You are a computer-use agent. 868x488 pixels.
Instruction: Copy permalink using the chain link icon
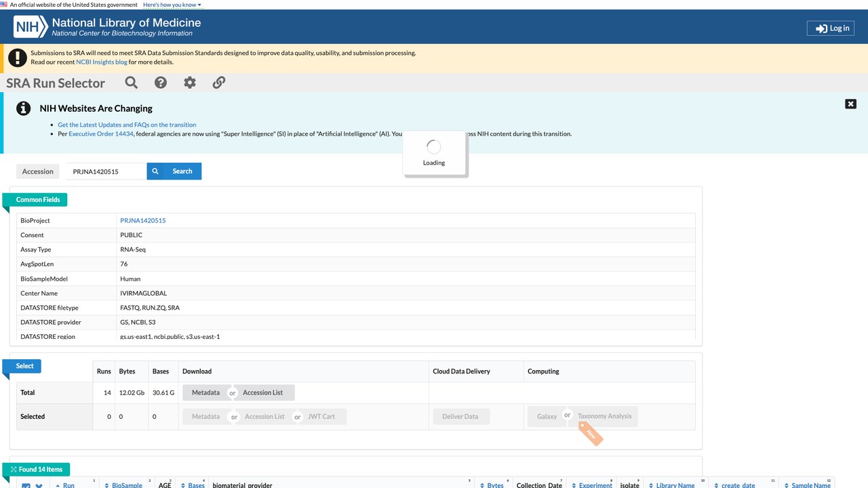[x=219, y=83]
